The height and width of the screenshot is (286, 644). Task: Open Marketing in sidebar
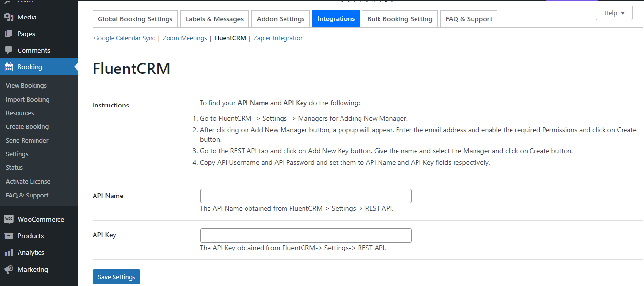click(x=39, y=269)
